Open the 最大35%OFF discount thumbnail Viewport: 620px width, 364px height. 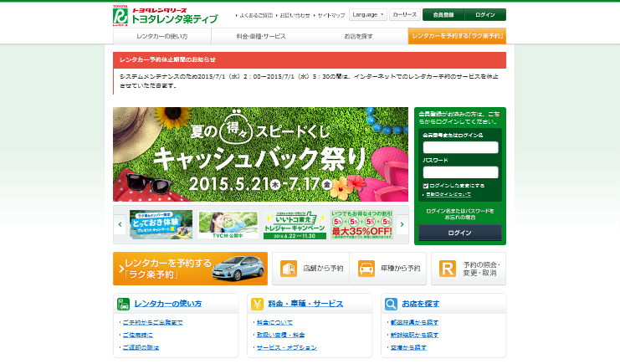pos(361,224)
